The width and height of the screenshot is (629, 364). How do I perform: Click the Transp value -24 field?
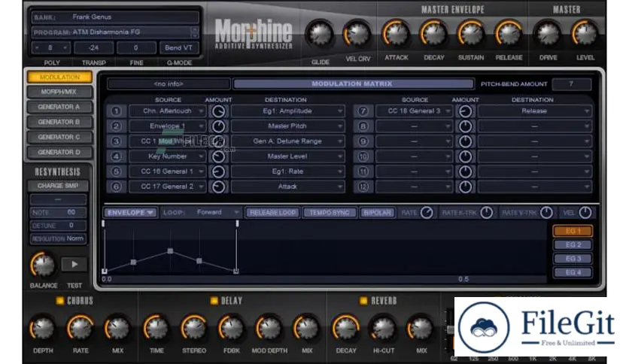(93, 47)
